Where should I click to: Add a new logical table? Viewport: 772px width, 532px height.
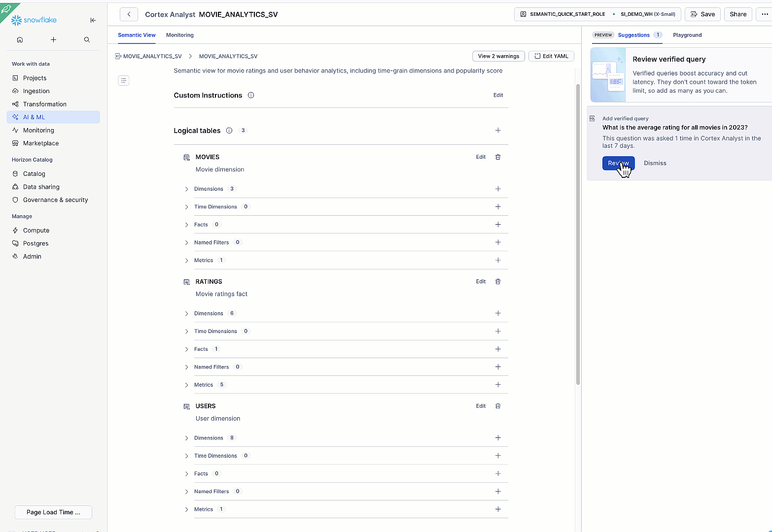coord(498,131)
